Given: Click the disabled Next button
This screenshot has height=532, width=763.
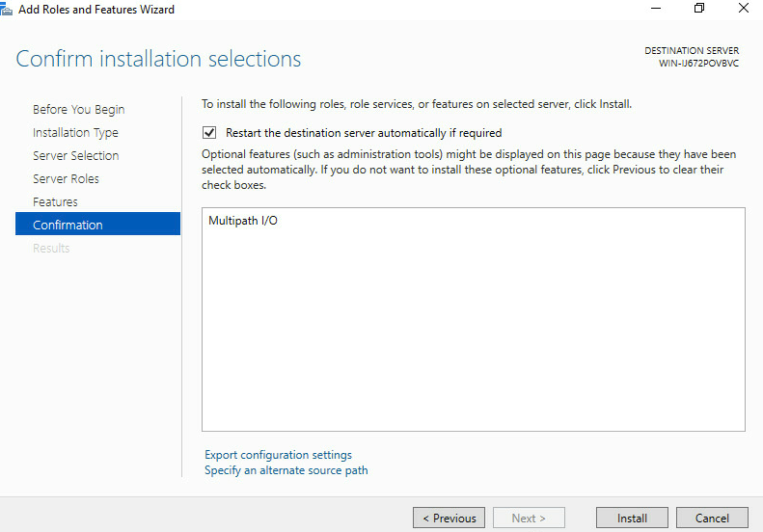Looking at the screenshot, I should 529,518.
